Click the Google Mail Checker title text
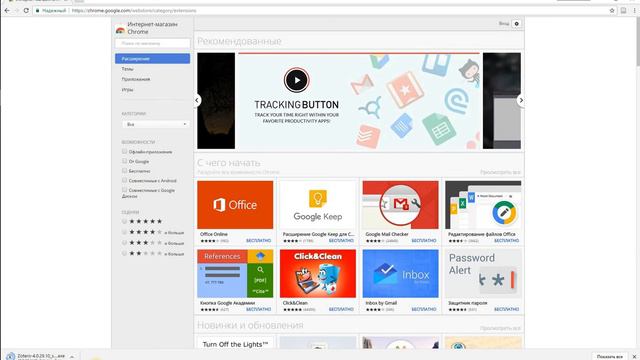 click(x=387, y=234)
